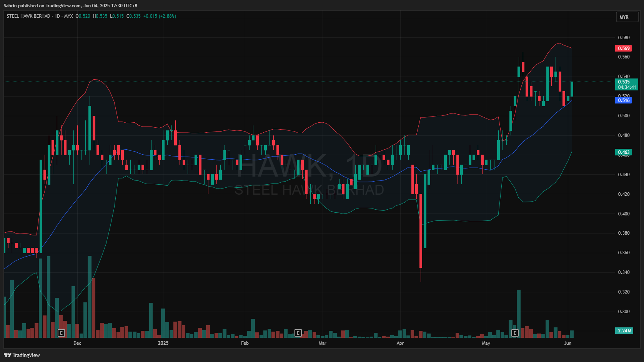Click the Sahrin published on TradingView.com caption

70,6
